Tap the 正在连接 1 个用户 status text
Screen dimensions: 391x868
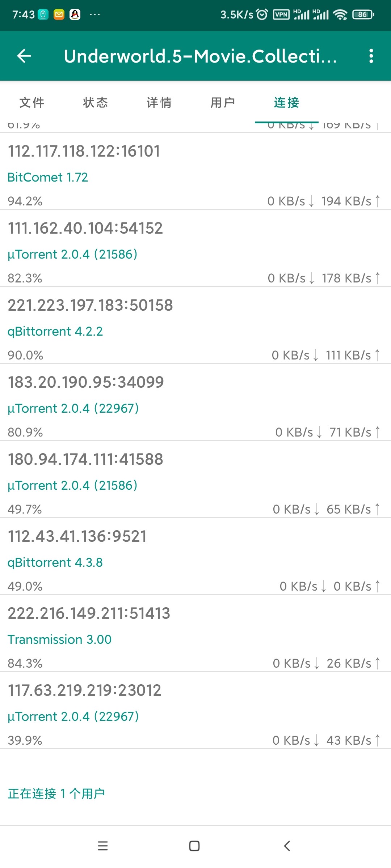click(x=56, y=793)
